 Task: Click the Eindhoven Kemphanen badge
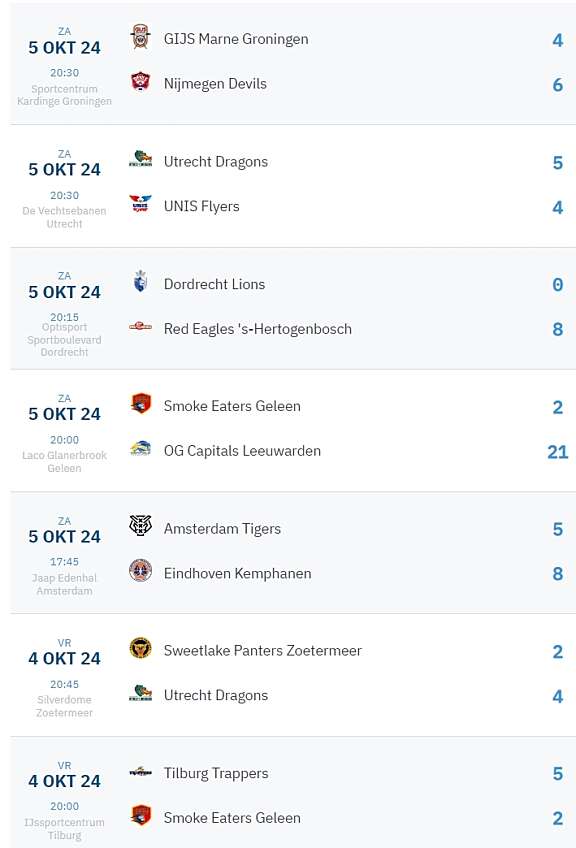coord(141,573)
